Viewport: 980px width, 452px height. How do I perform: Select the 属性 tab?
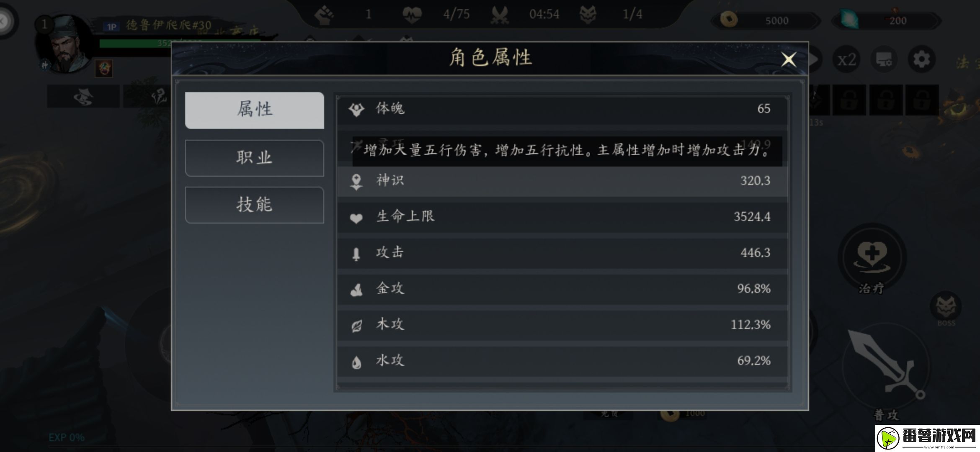(x=254, y=110)
